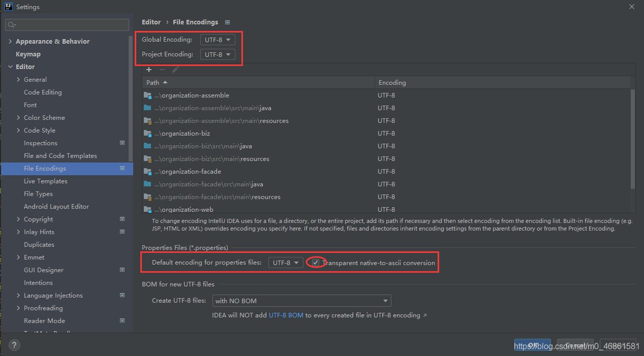
Task: Open Global Encoding dropdown
Action: point(218,40)
